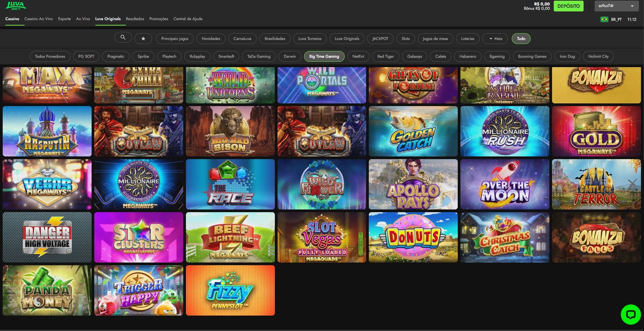Expand the Mais categories dropdown
The height and width of the screenshot is (331, 644).
tap(496, 39)
